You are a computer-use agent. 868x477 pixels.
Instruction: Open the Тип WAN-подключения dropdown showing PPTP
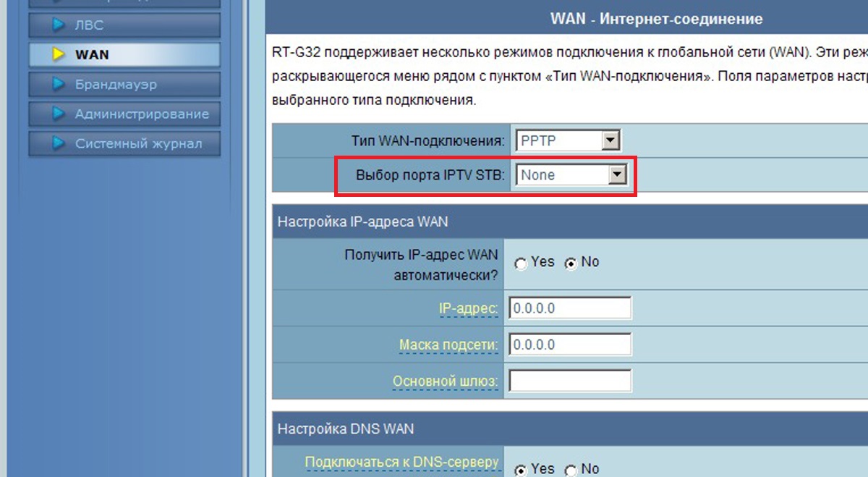click(569, 140)
